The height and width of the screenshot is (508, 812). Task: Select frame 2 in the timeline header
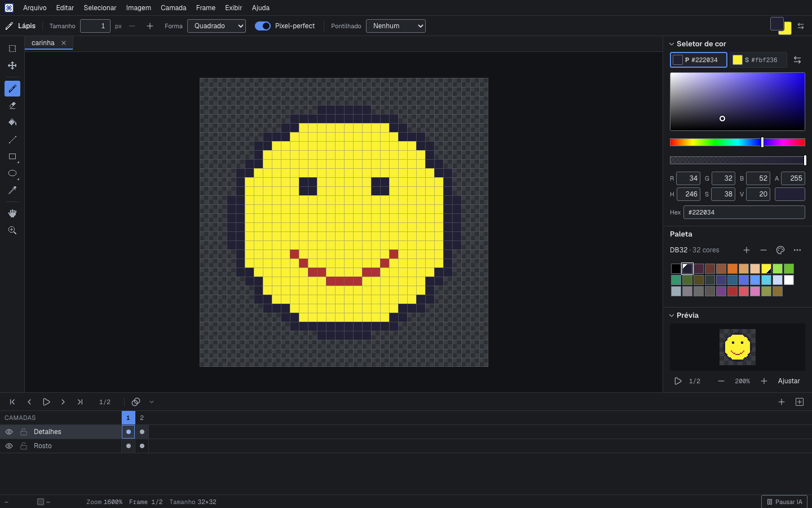[x=142, y=418]
